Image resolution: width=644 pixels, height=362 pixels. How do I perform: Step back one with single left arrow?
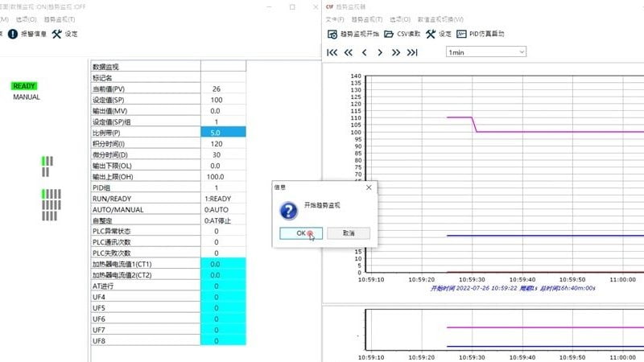point(364,52)
